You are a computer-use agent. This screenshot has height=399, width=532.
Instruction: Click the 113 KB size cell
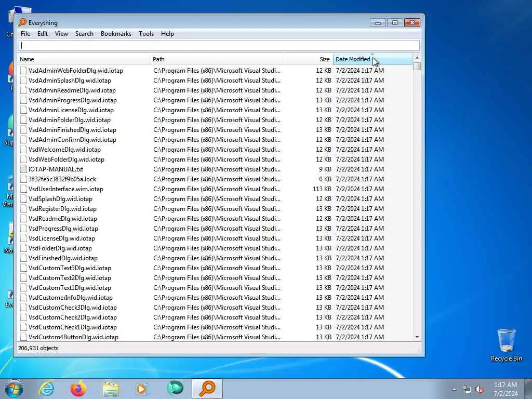(x=322, y=189)
